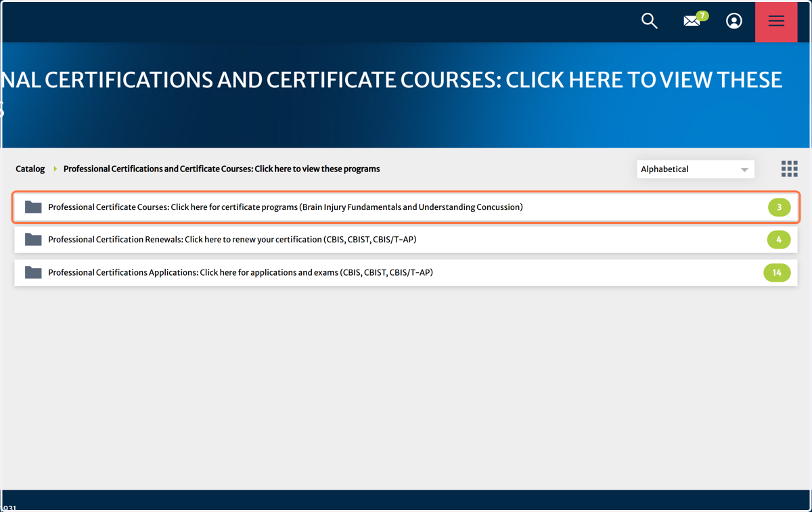Click the Professional Certifications and Certificate Courses breadcrumb
812x512 pixels.
[221, 169]
